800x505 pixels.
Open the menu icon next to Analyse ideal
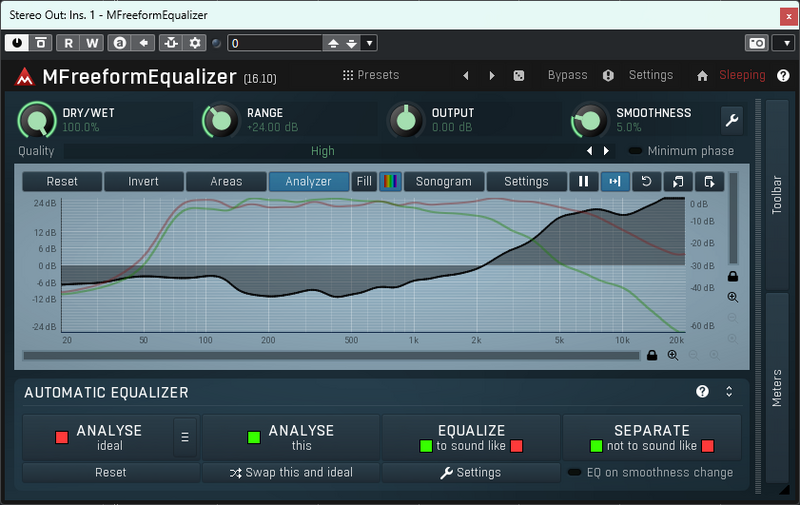click(x=185, y=438)
